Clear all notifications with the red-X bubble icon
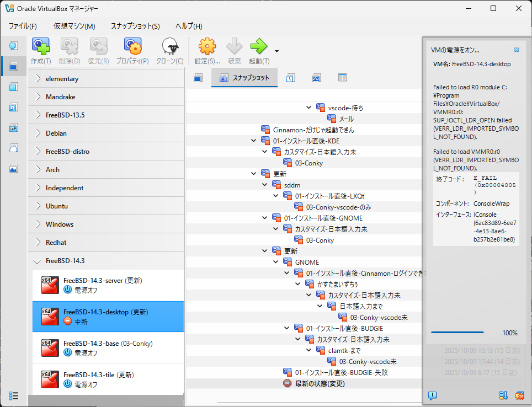Screen dimensions: 532x407 point(519,395)
